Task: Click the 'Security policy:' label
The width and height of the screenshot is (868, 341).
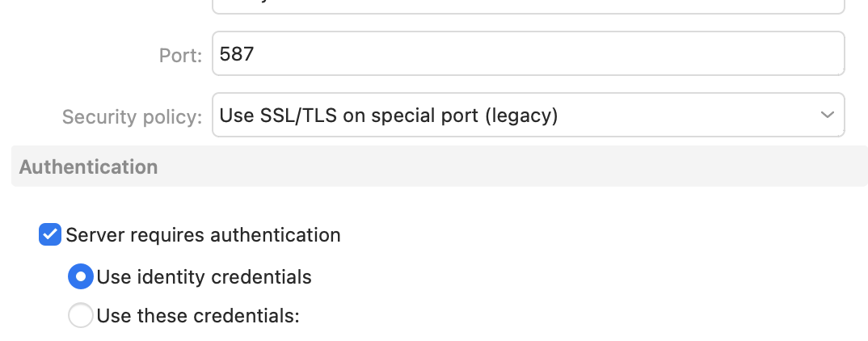Action: [132, 117]
